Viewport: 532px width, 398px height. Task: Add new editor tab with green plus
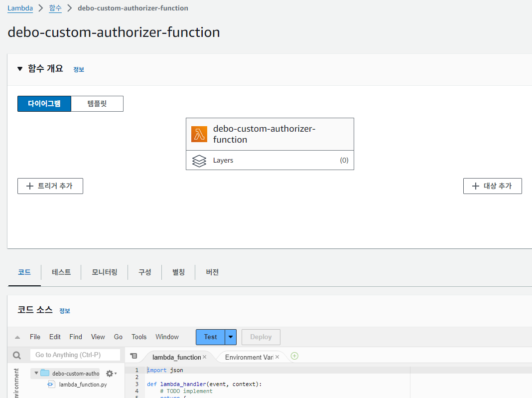294,356
